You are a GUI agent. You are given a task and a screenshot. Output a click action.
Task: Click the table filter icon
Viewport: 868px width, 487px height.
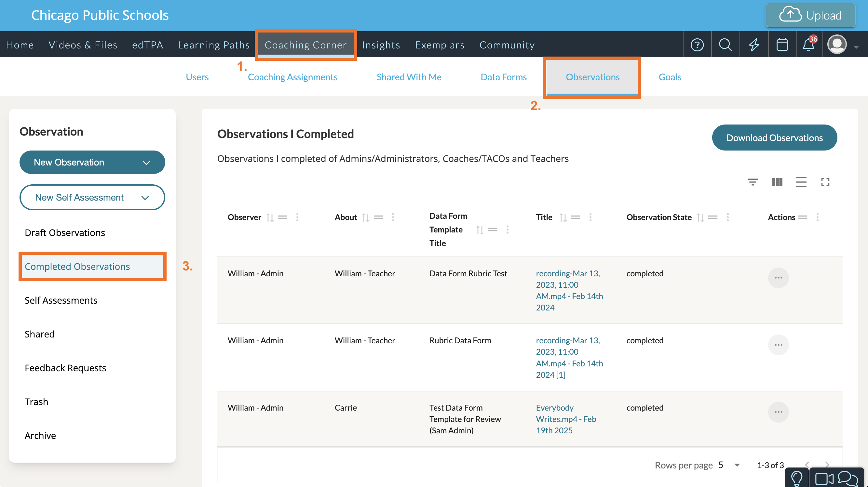click(753, 182)
